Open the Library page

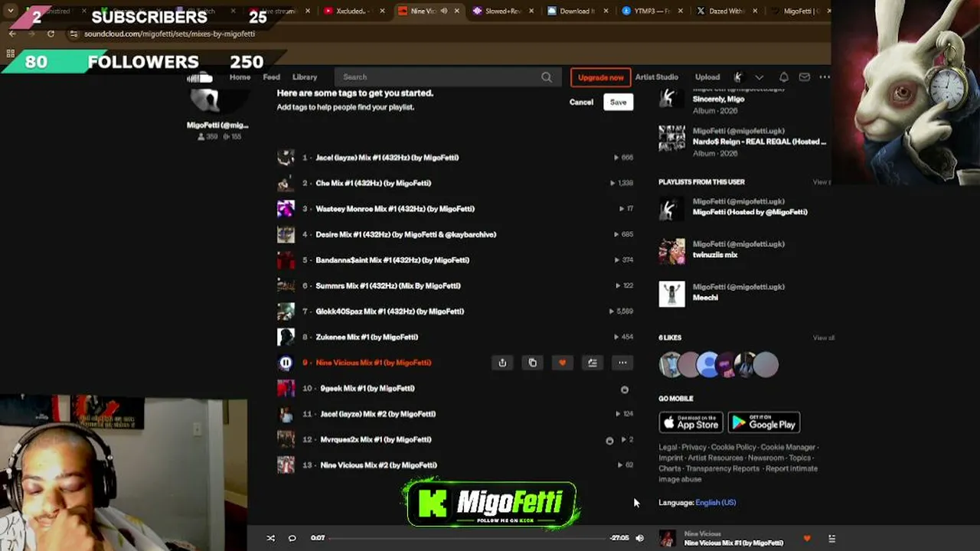(x=305, y=77)
